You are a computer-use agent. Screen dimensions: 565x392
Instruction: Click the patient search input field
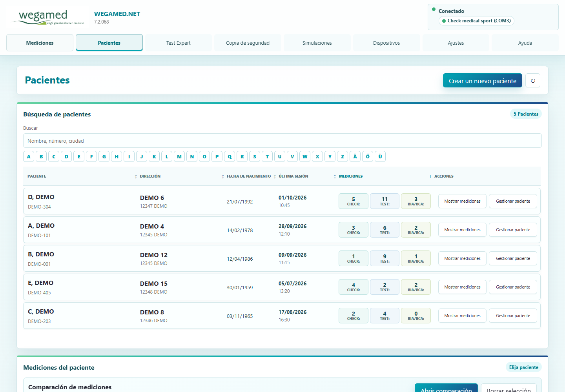[x=282, y=141]
